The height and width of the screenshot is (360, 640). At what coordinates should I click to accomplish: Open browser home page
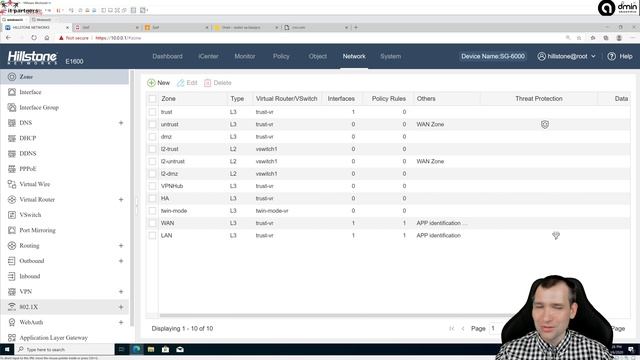click(47, 38)
